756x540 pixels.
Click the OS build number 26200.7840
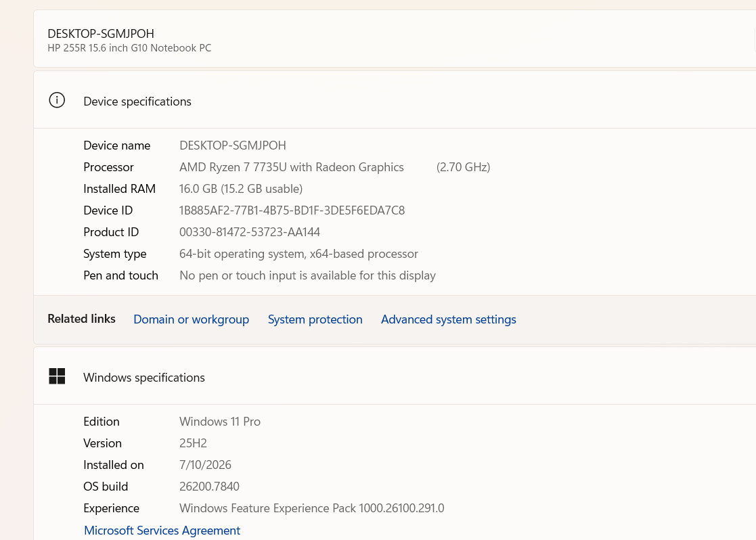click(x=209, y=487)
